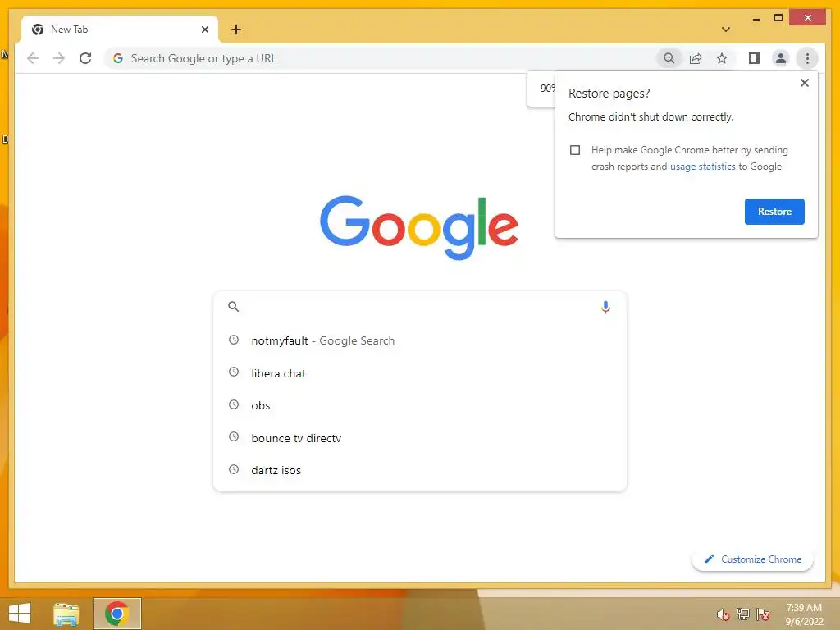
Task: Select the dartz isos suggestion
Action: click(420, 470)
